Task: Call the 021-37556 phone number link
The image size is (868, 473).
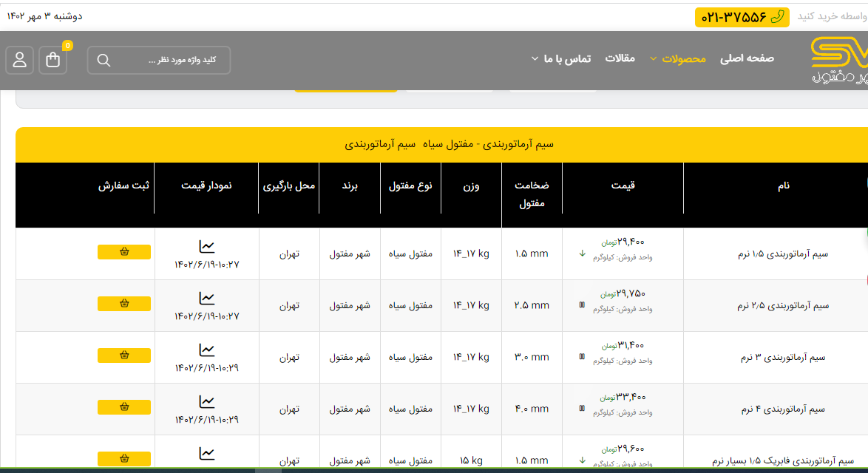Action: tap(742, 17)
